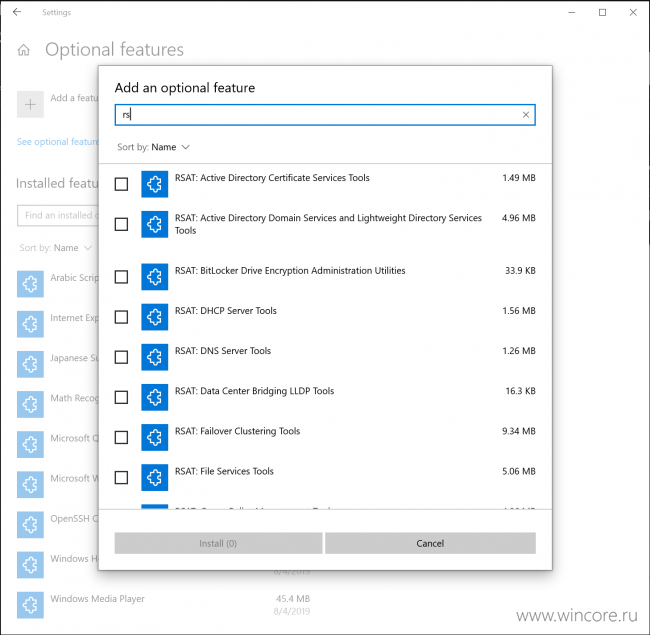The image size is (650, 635).
Task: Click the Install (0) button
Action: point(218,543)
